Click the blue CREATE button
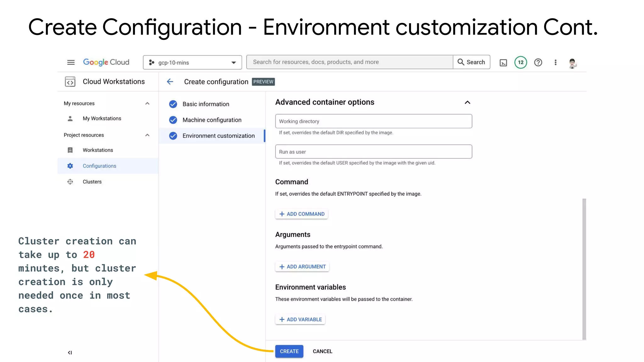Screen dimensions: 644x362 coord(289,351)
